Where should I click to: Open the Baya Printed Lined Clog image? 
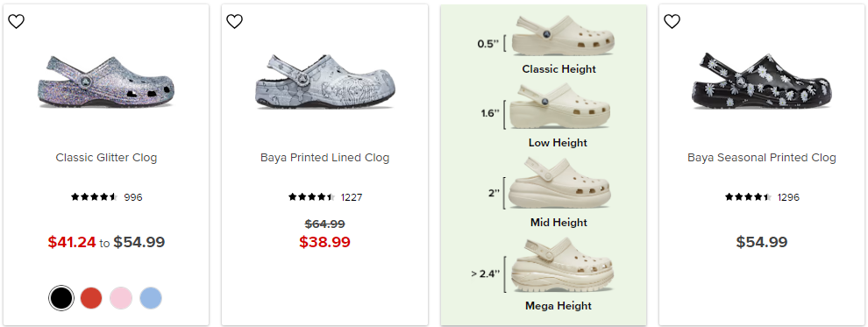pyautogui.click(x=325, y=82)
